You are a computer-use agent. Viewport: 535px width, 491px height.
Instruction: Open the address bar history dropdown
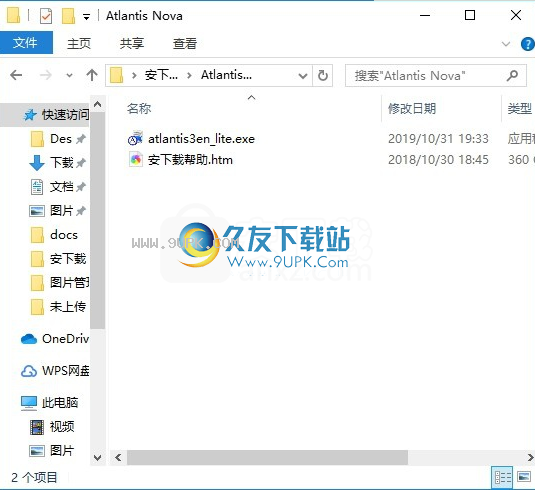303,76
